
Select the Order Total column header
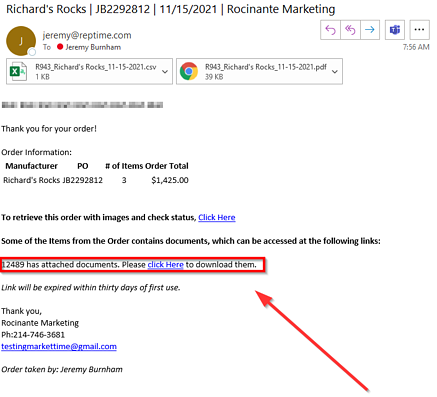(167, 166)
